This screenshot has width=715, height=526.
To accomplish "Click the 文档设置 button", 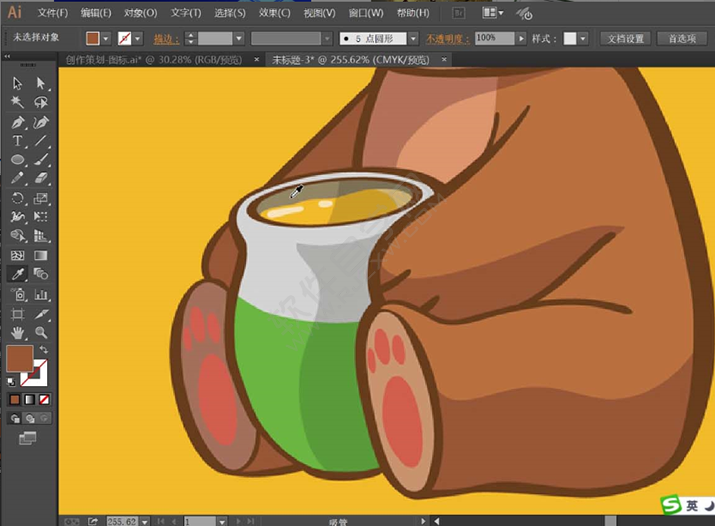I will [x=625, y=38].
